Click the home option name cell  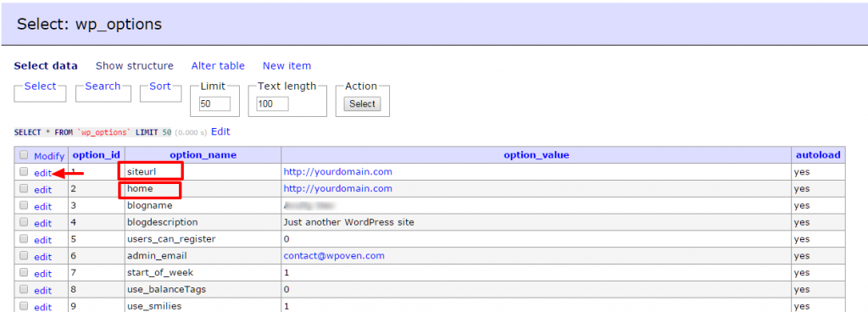tap(203, 188)
